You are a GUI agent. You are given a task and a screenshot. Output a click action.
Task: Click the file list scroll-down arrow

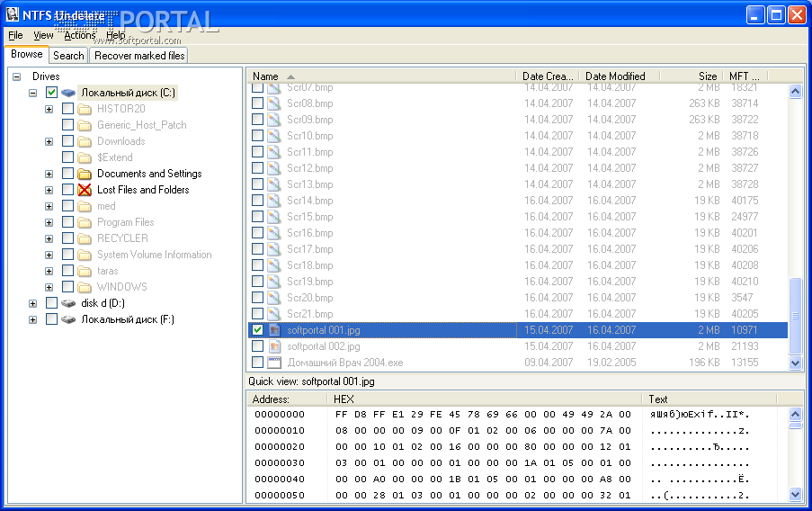point(796,363)
